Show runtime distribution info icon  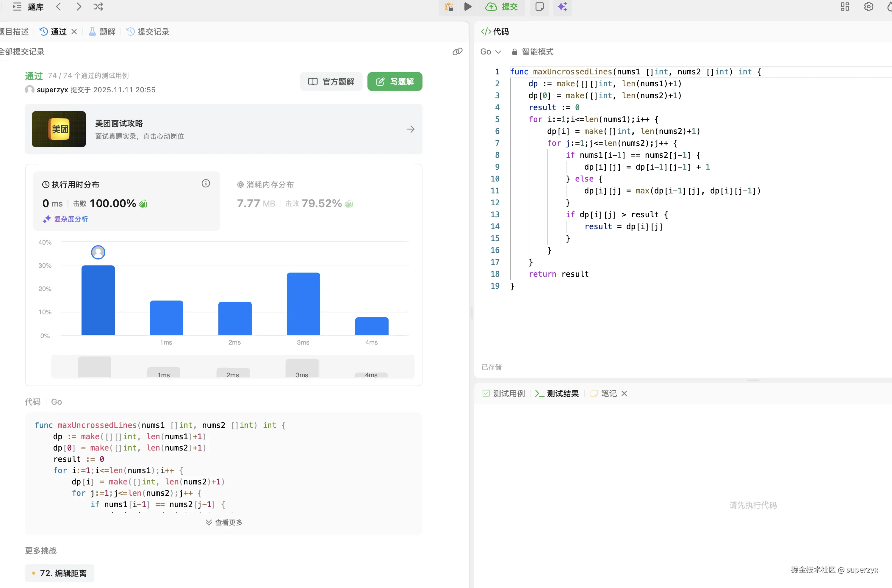pyautogui.click(x=206, y=183)
